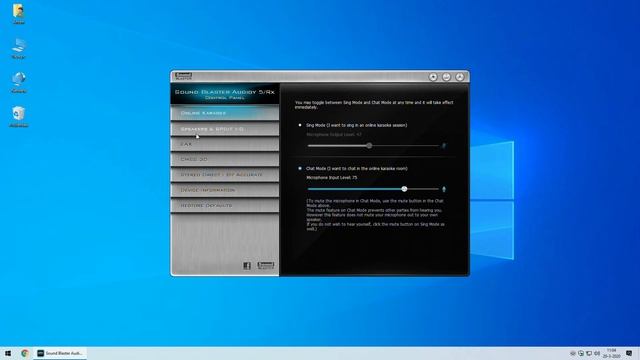Select the Recycle Bin desktop icon
Viewport: 640px width, 360px height.
point(18,117)
